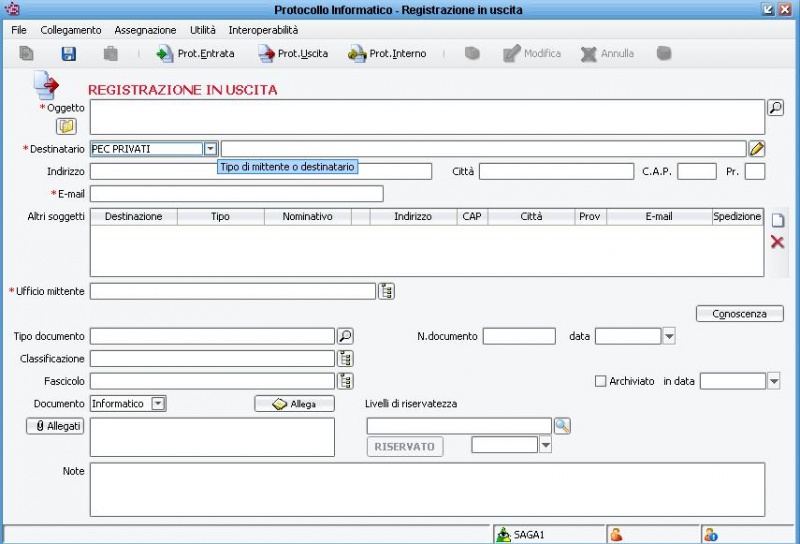The width and height of the screenshot is (800, 544).
Task: Open the N.documento data date dropdown
Action: (669, 336)
